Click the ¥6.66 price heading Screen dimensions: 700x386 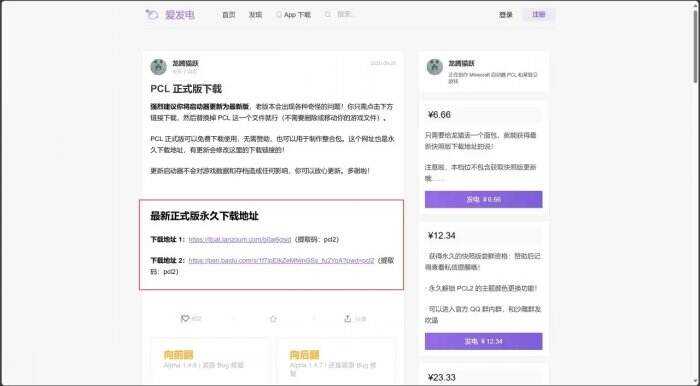pyautogui.click(x=439, y=115)
